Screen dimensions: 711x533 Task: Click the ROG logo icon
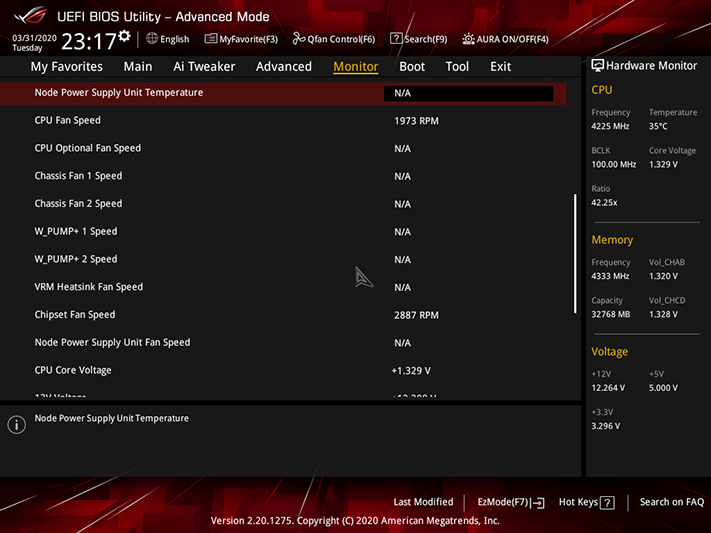tap(30, 16)
